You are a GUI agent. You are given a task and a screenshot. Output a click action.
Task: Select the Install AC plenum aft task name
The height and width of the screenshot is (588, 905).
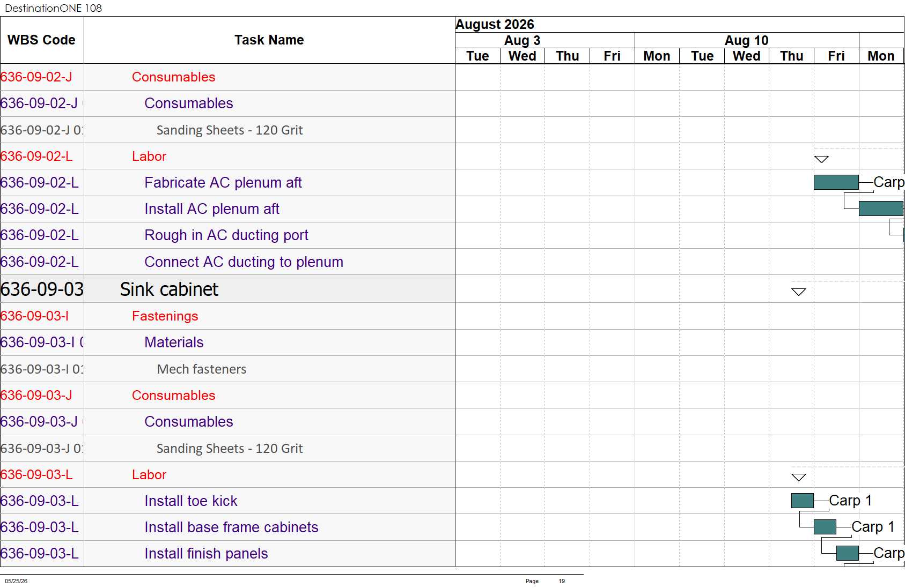pos(212,209)
